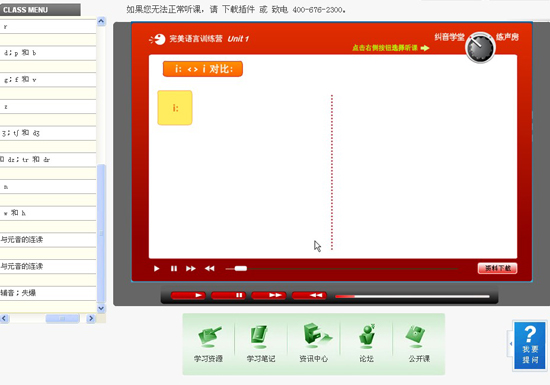
Task: Click the class menu scroll left arrow
Action: [4, 318]
